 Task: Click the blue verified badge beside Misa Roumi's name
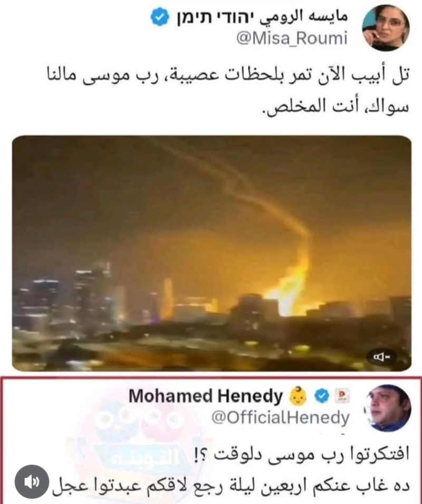coord(160,18)
